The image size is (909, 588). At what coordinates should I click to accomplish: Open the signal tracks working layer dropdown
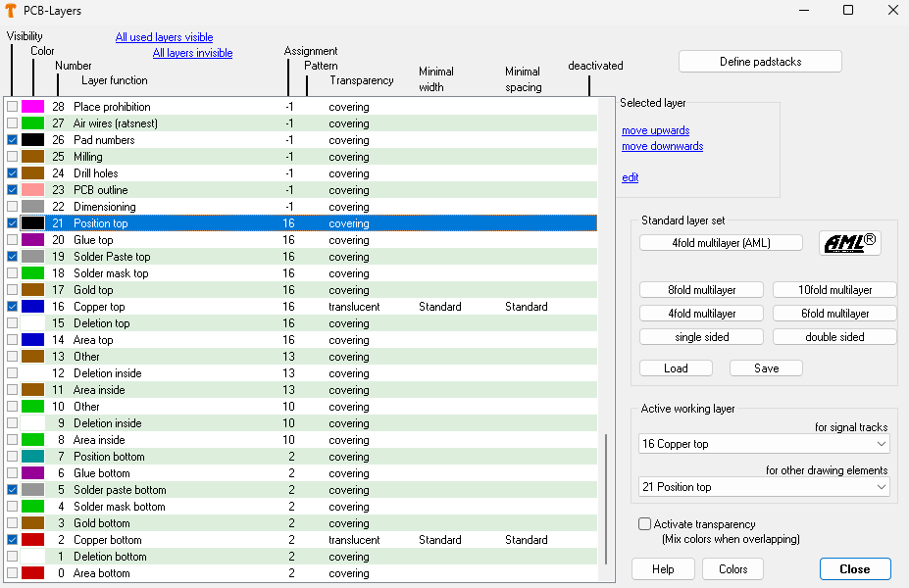coord(763,444)
